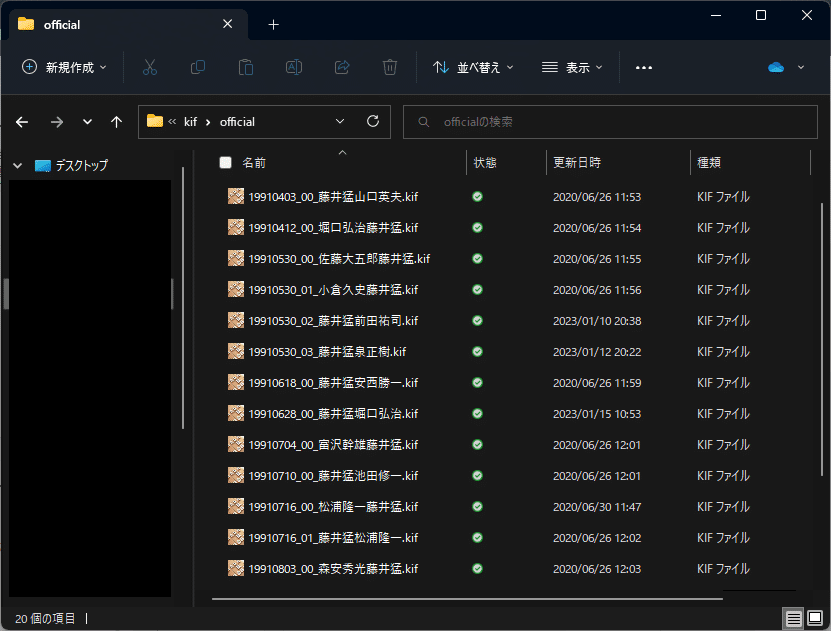Click the folder icon in address bar
The image size is (831, 631).
pos(155,121)
